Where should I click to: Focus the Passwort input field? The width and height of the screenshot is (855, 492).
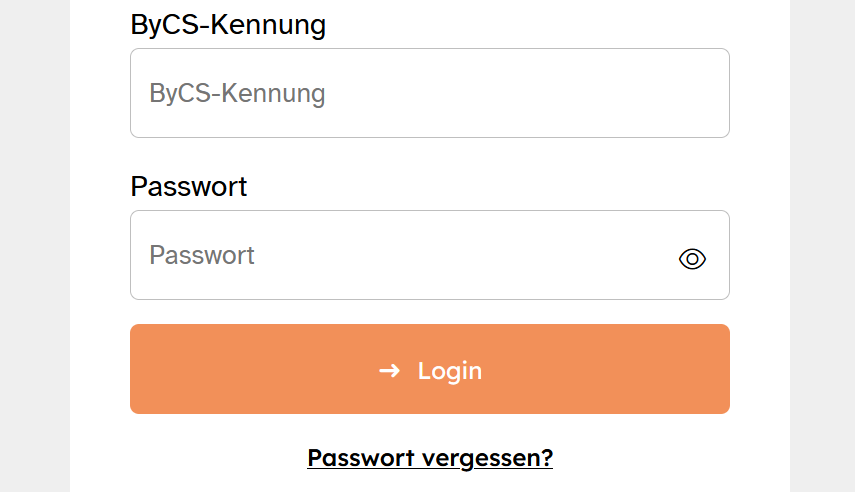[x=400, y=255]
